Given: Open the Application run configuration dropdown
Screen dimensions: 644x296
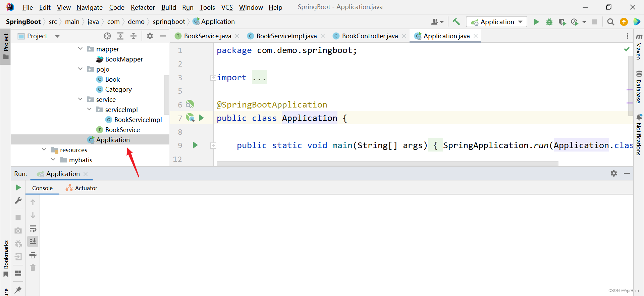Looking at the screenshot, I should point(496,22).
